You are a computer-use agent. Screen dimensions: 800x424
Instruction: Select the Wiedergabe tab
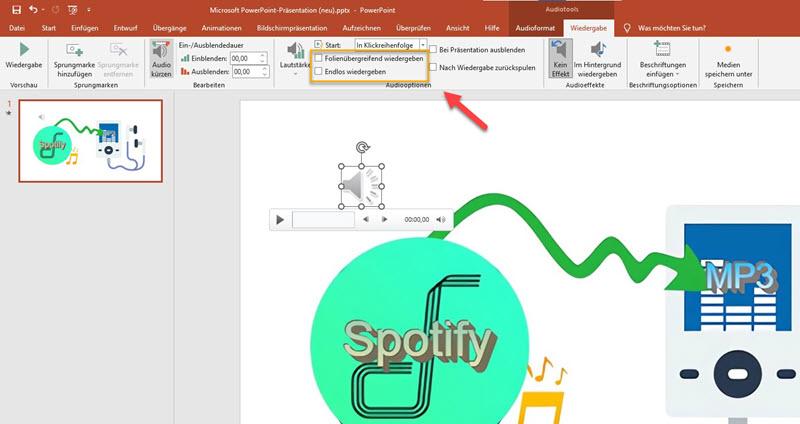click(588, 28)
